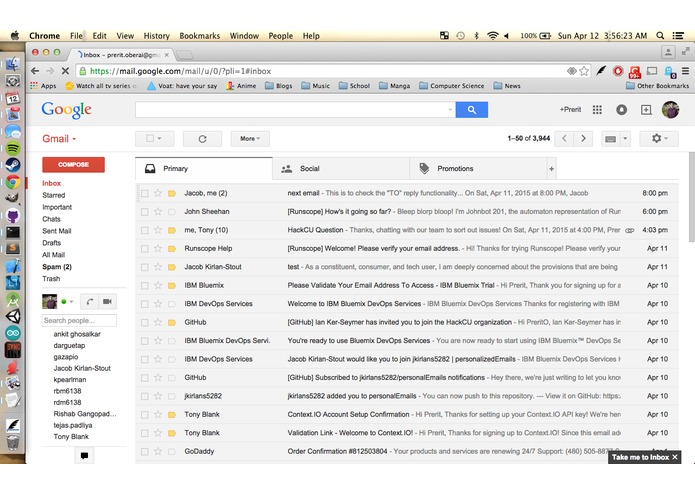
Task: Click the share plus box icon
Action: point(646,110)
